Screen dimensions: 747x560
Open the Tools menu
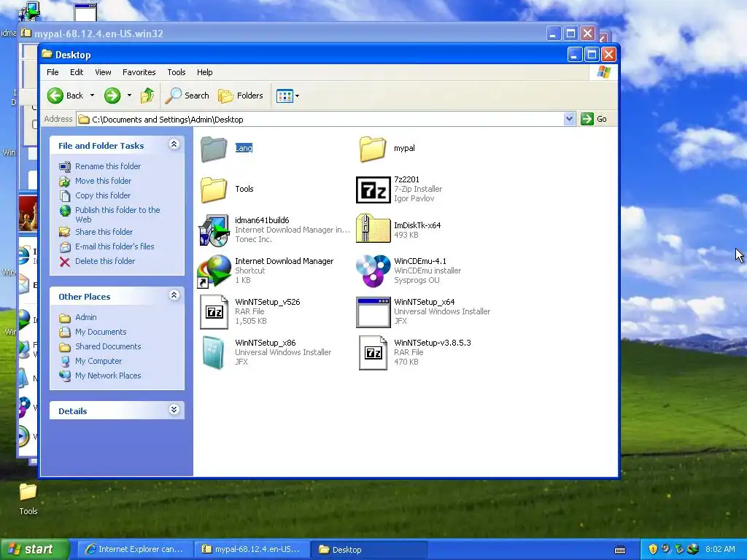pyautogui.click(x=177, y=72)
